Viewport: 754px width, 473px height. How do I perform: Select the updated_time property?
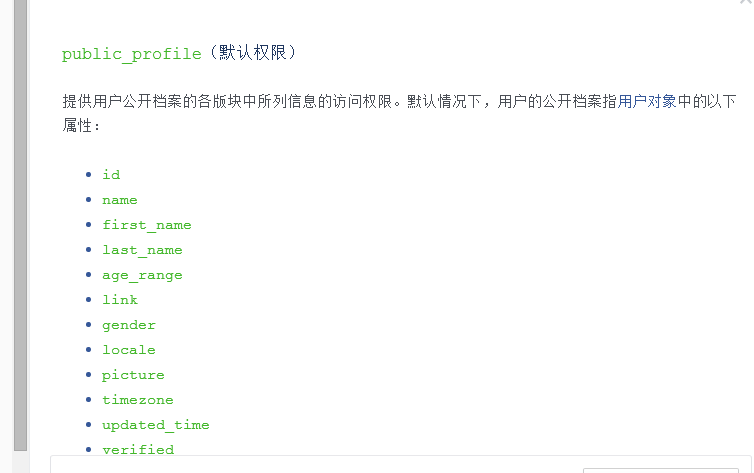click(156, 425)
